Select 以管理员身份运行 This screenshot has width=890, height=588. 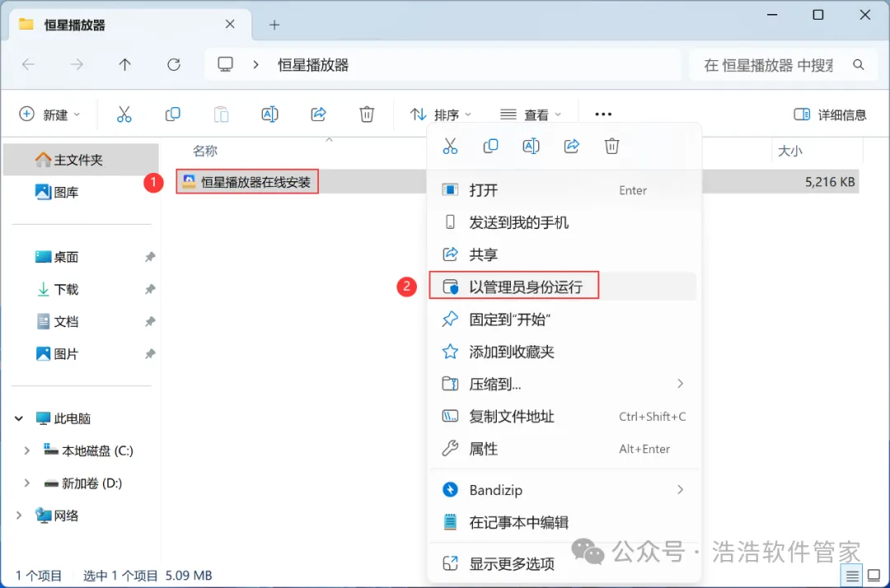pyautogui.click(x=563, y=287)
